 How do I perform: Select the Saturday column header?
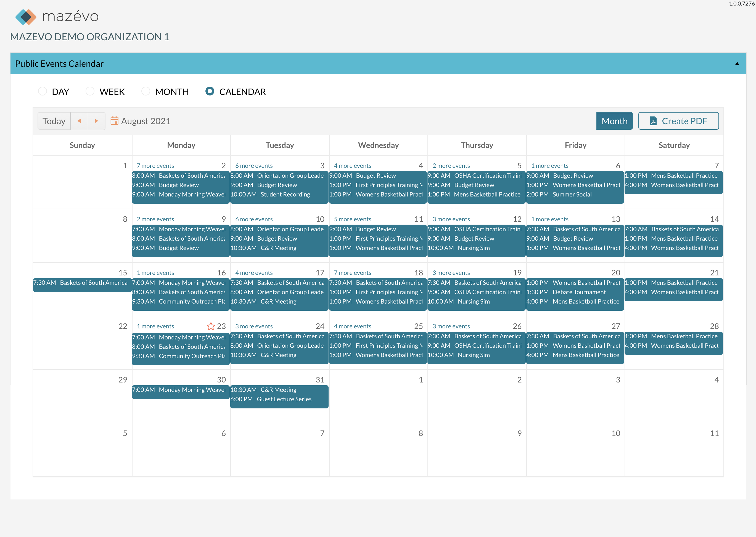click(x=674, y=145)
